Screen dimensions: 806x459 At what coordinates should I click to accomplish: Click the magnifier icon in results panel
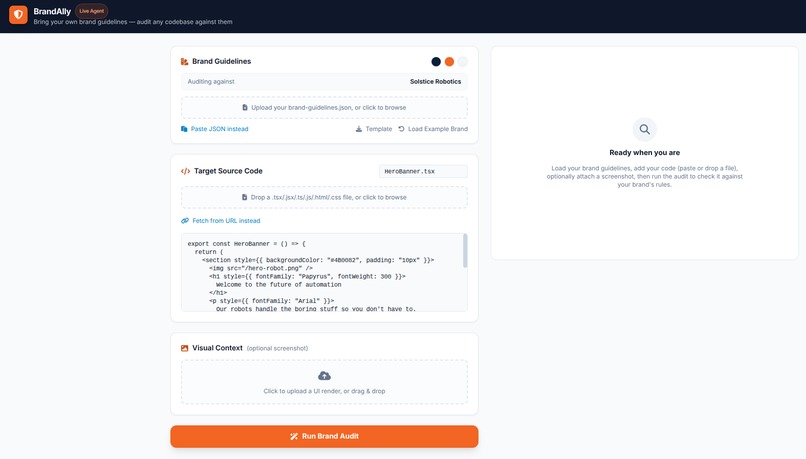(x=645, y=130)
